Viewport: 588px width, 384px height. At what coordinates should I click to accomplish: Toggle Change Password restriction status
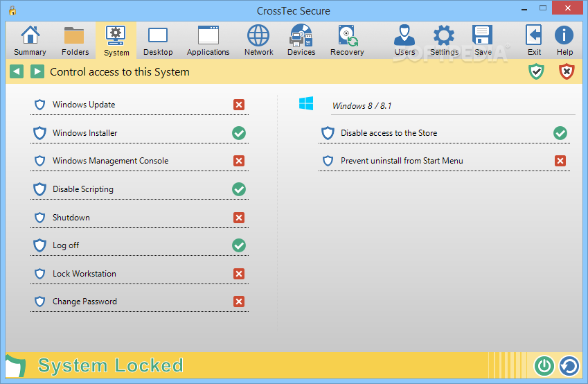[239, 302]
